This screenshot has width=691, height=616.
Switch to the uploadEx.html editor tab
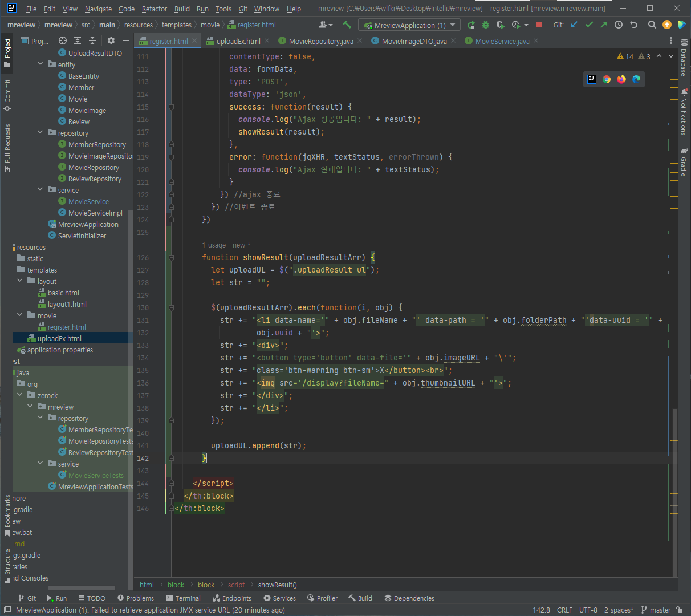[x=238, y=41]
